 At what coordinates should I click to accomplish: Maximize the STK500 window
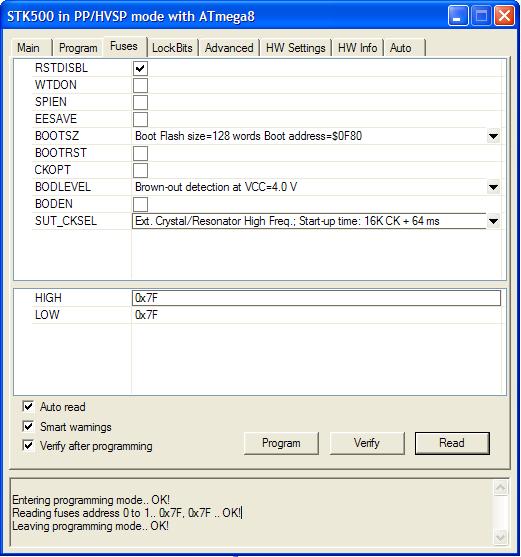click(481, 16)
